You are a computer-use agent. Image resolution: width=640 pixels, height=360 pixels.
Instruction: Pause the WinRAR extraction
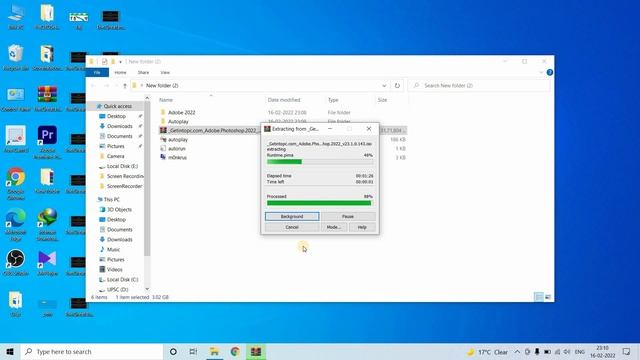(348, 216)
